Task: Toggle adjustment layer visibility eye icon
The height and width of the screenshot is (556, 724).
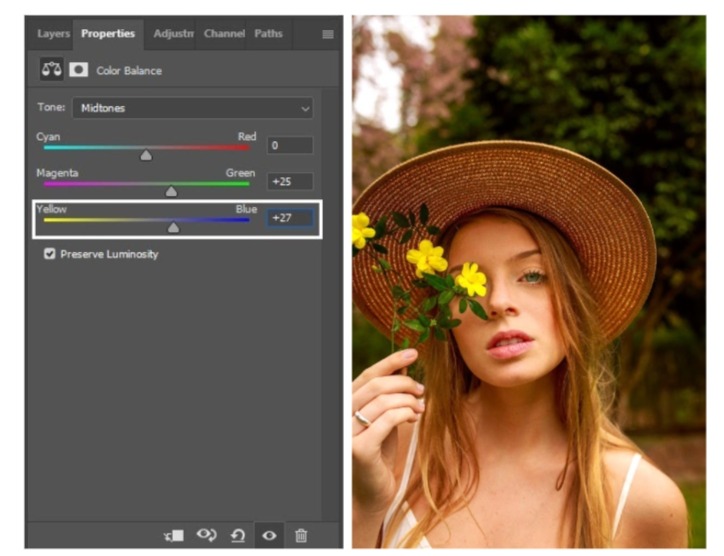Action: point(269,535)
